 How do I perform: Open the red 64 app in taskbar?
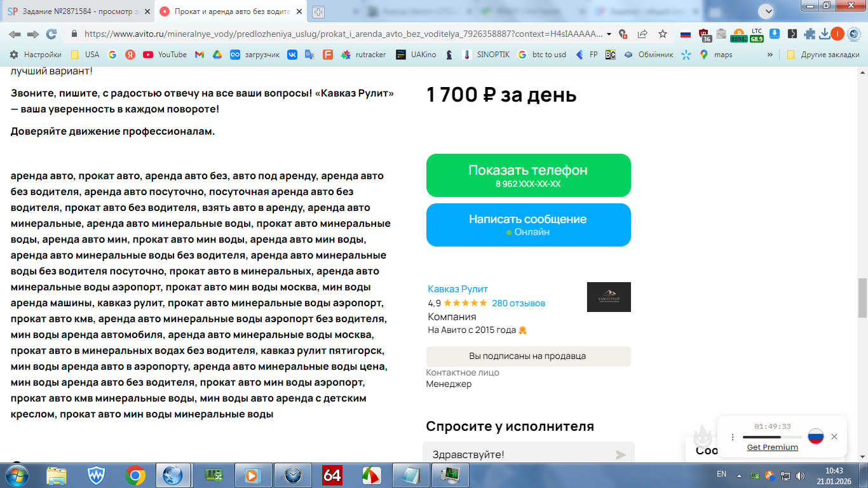332,475
